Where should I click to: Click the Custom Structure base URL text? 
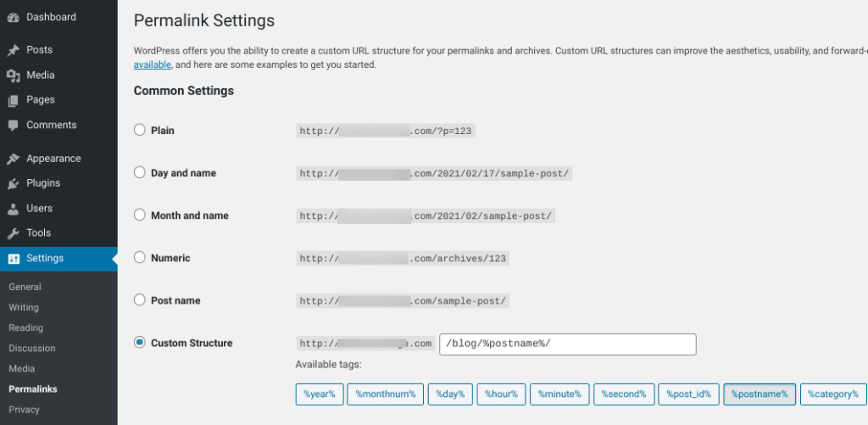tap(365, 344)
